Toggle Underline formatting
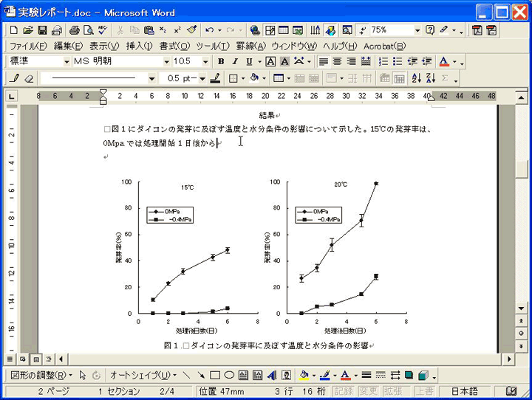This screenshot has width=532, height=400. pyautogui.click(x=249, y=61)
